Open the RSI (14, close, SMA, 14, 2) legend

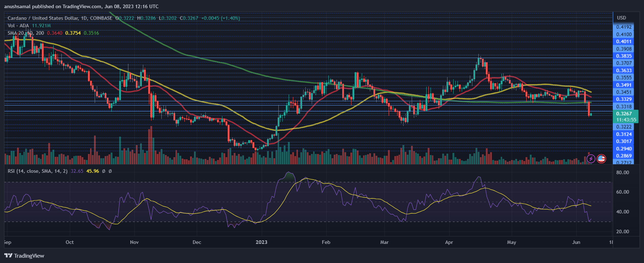point(38,171)
